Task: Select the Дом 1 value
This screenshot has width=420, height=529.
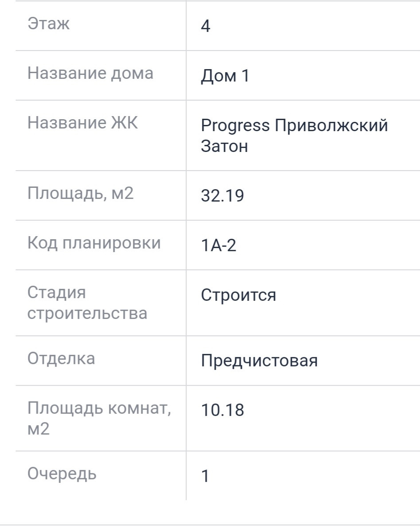Action: tap(225, 76)
